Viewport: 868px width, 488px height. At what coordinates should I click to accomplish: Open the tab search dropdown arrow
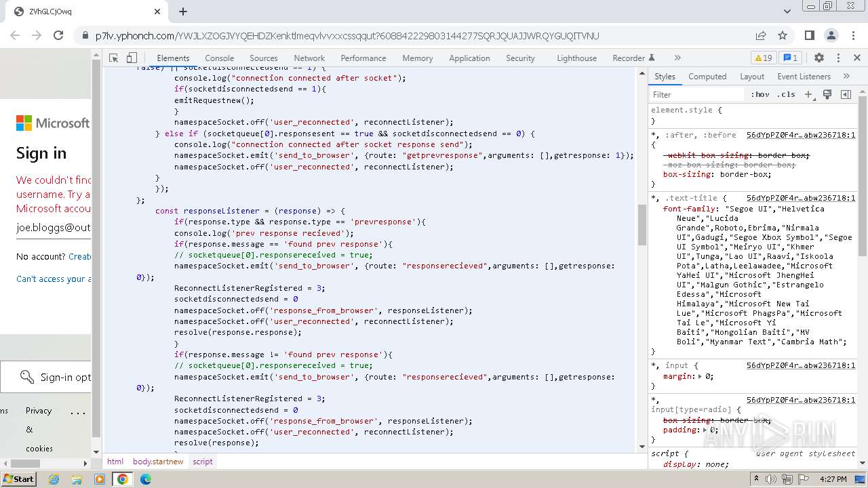[x=787, y=12]
